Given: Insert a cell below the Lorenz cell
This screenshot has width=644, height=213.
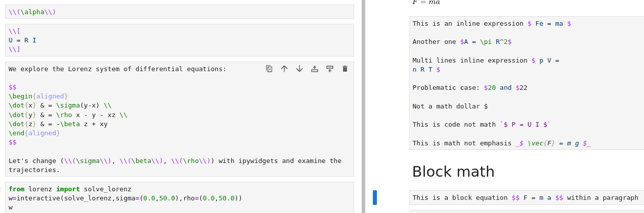Looking at the screenshot, I should click(330, 69).
